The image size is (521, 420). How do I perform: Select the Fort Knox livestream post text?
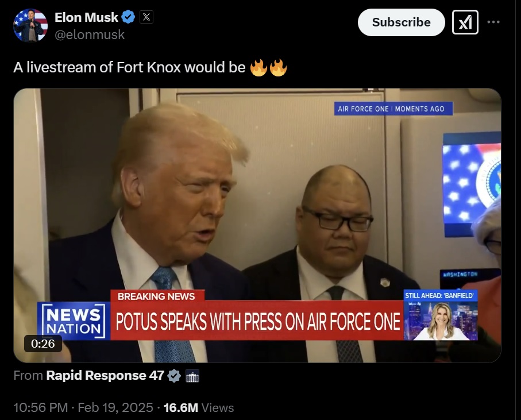pos(150,67)
